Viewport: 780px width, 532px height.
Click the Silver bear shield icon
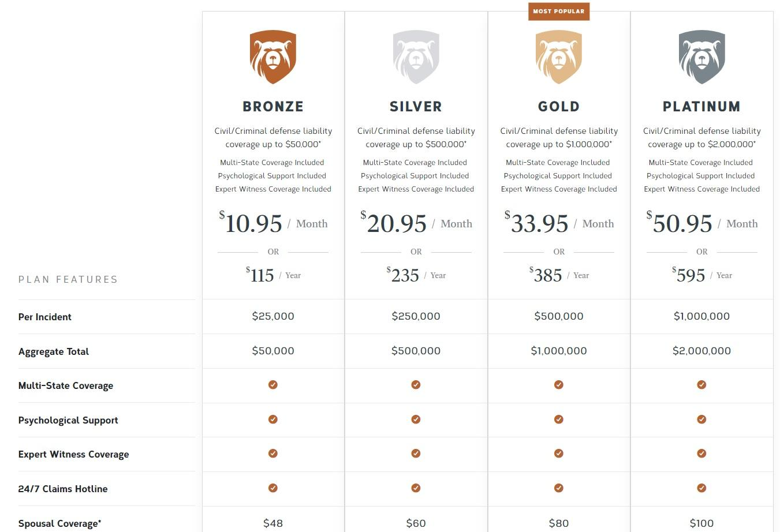416,57
